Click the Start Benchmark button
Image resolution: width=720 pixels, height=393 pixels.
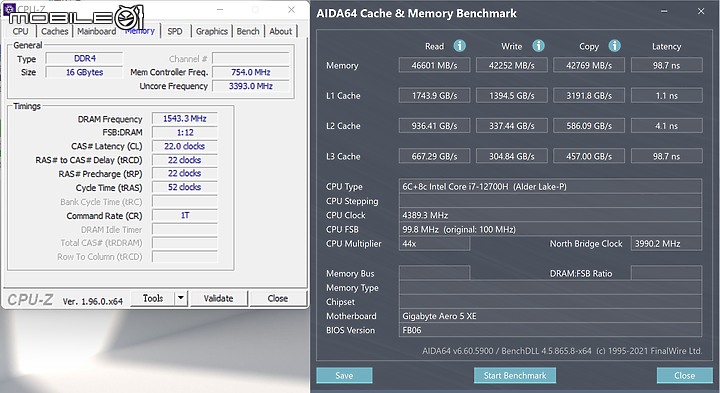tap(515, 375)
